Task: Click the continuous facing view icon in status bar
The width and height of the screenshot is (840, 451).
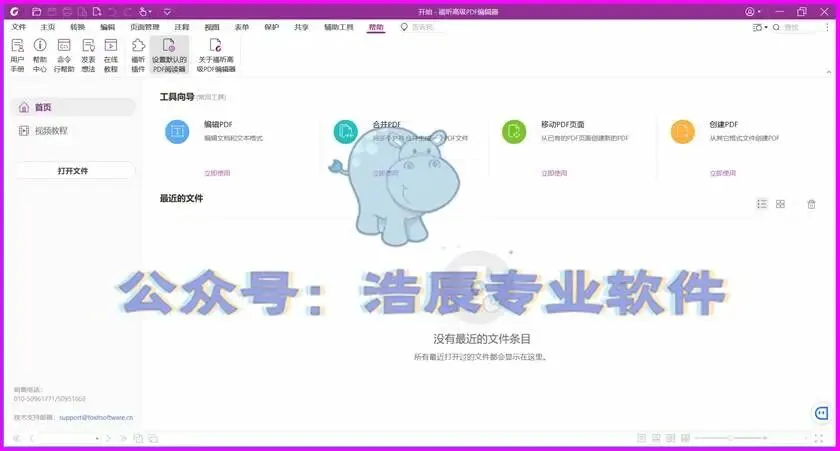Action: pyautogui.click(x=685, y=438)
